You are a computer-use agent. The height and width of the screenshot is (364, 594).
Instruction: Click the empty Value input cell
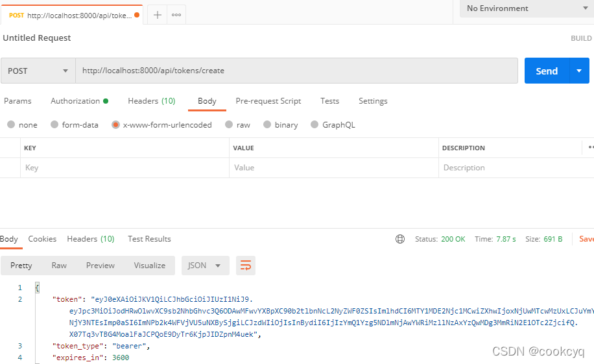click(334, 168)
